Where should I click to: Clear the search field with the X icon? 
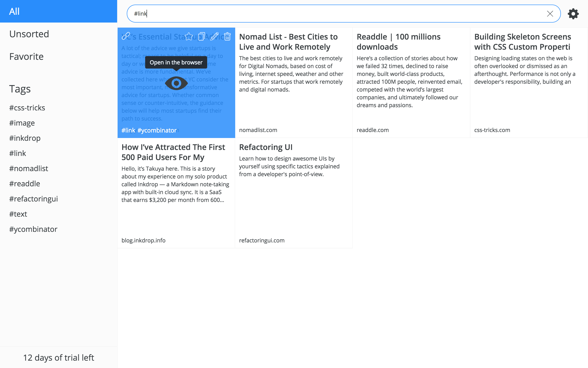(x=550, y=14)
